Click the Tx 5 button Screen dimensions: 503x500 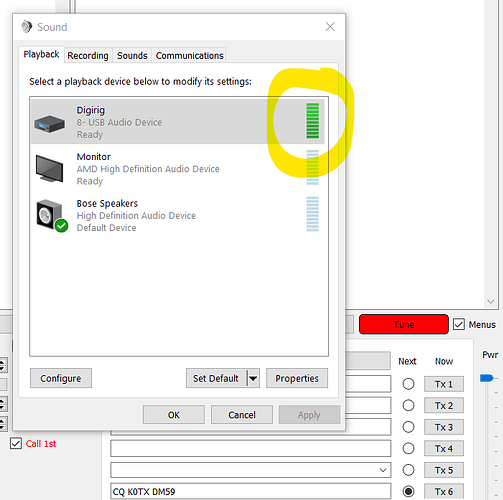pyautogui.click(x=444, y=470)
